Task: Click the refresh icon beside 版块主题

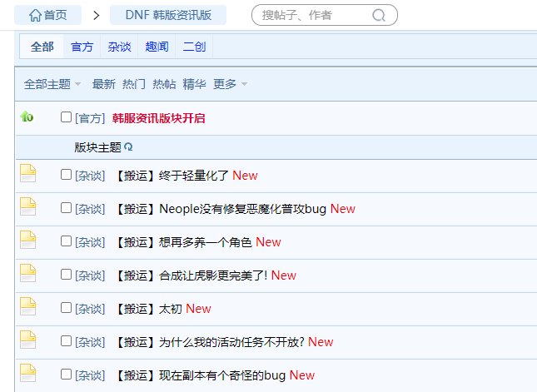Action: point(128,147)
